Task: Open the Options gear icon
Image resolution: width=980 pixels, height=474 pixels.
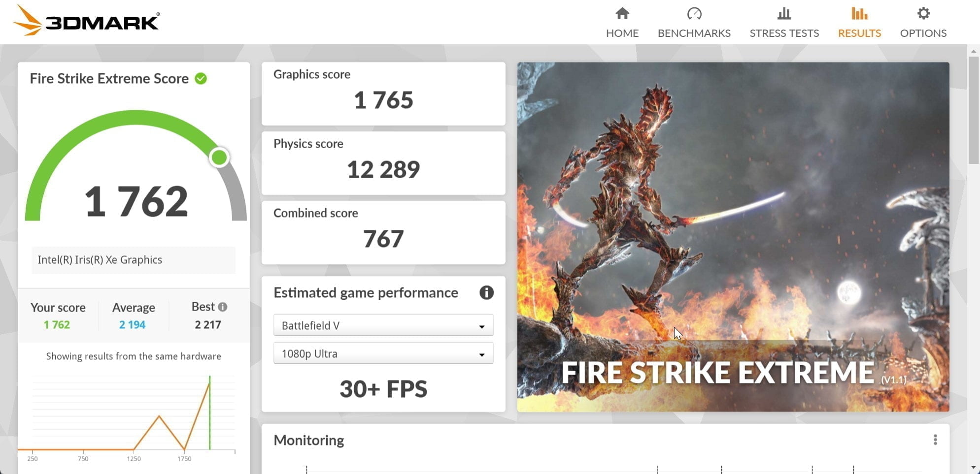Action: tap(923, 13)
